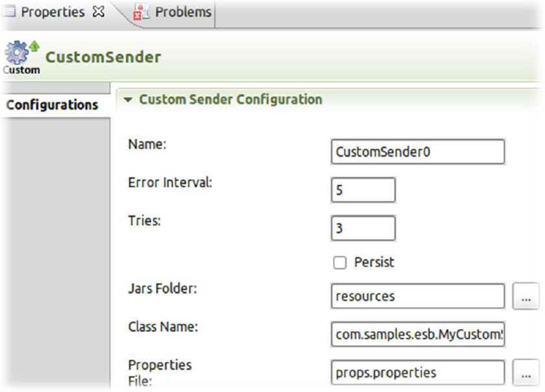Enable the Persist checkbox

(x=339, y=263)
